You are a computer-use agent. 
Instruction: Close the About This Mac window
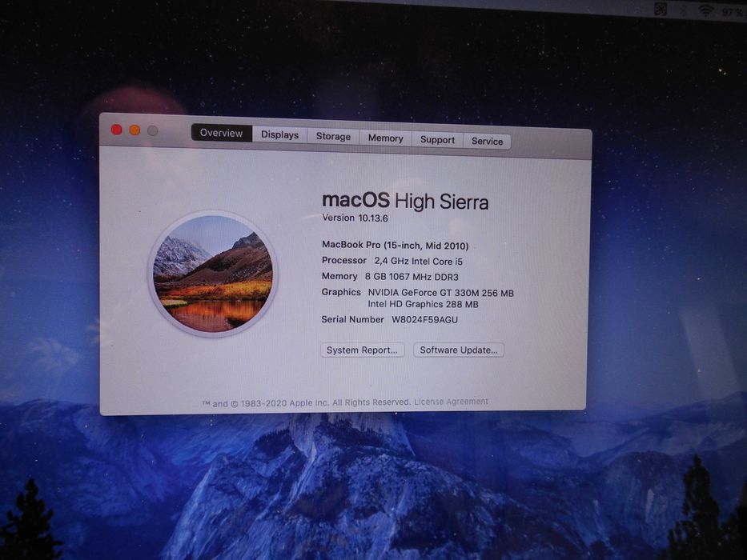click(117, 130)
